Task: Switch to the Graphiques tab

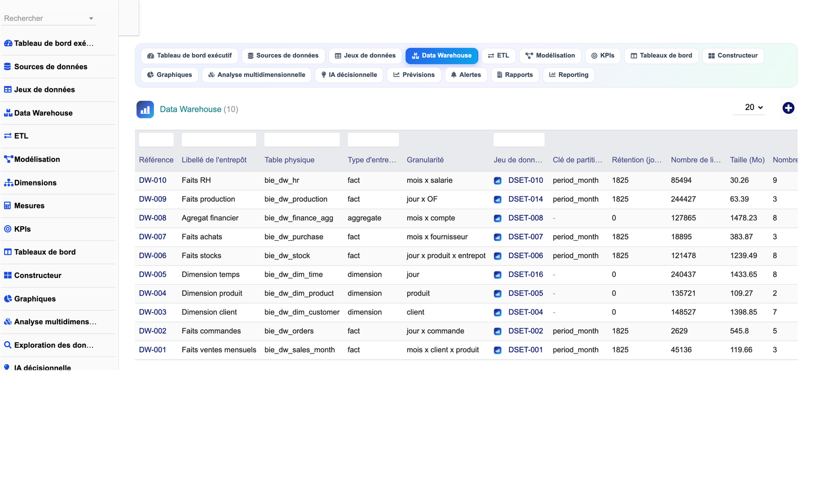Action: pyautogui.click(x=170, y=75)
